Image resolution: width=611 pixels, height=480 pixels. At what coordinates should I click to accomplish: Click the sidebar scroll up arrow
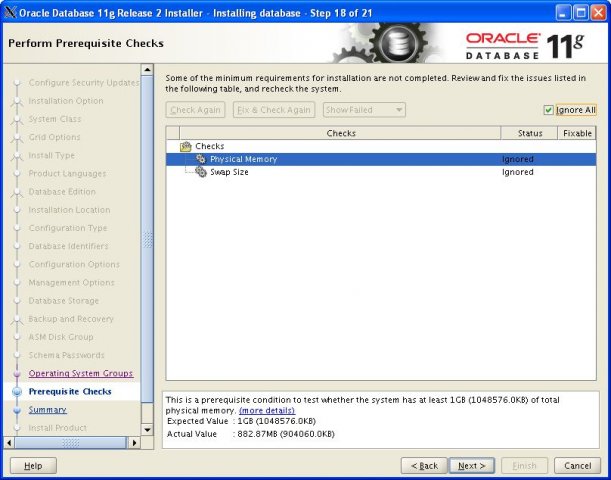[147, 70]
